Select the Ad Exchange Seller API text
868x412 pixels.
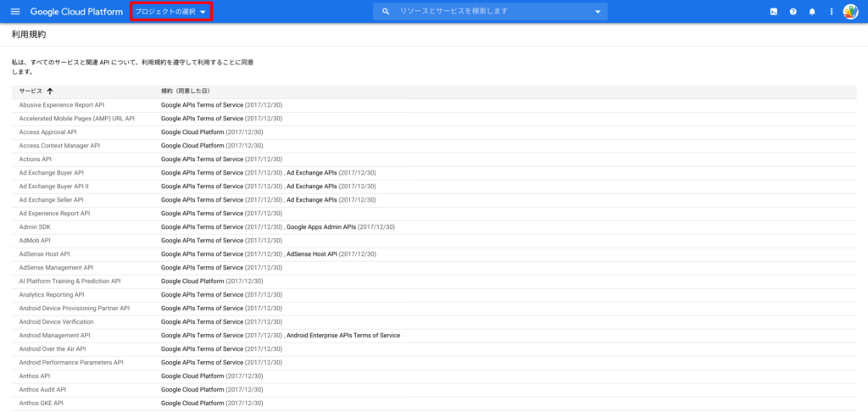click(51, 199)
